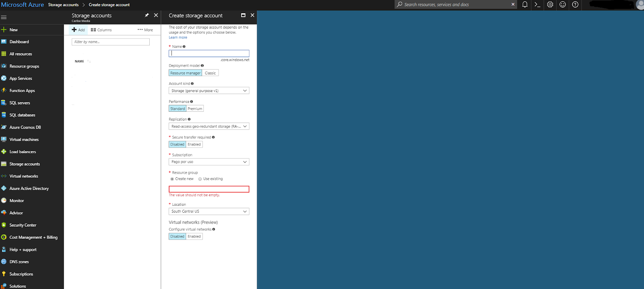Image resolution: width=644 pixels, height=289 pixels.
Task: Open the Advisor icon
Action: point(4,213)
